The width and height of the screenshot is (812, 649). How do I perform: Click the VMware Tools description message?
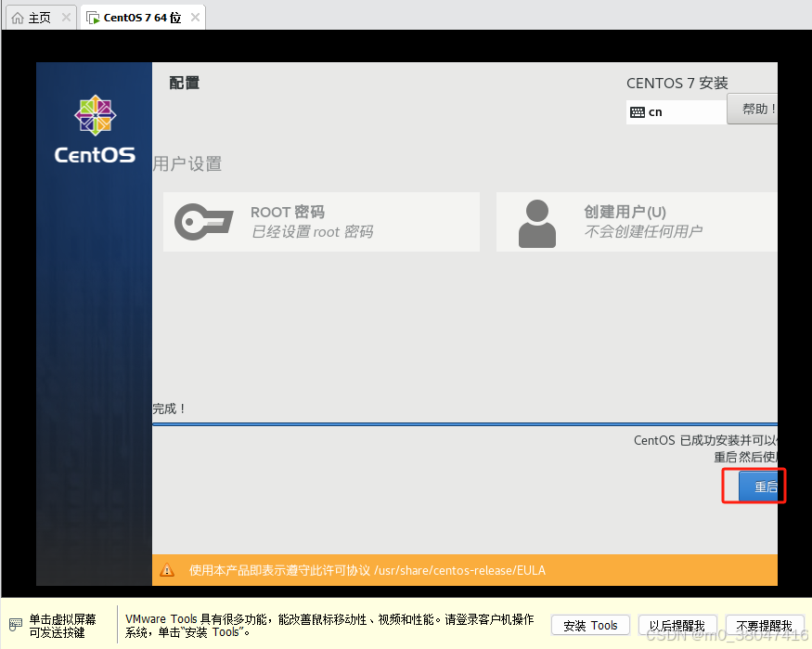329,625
